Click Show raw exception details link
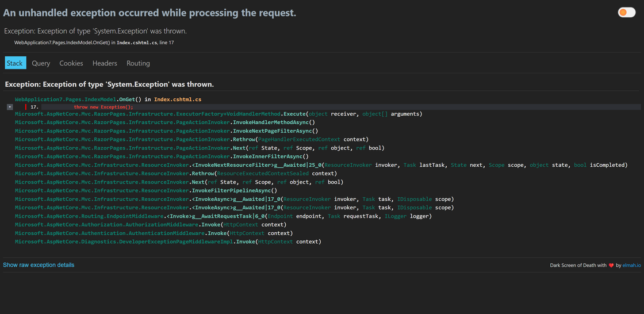Screen dimensions: 644x314 pos(39,265)
